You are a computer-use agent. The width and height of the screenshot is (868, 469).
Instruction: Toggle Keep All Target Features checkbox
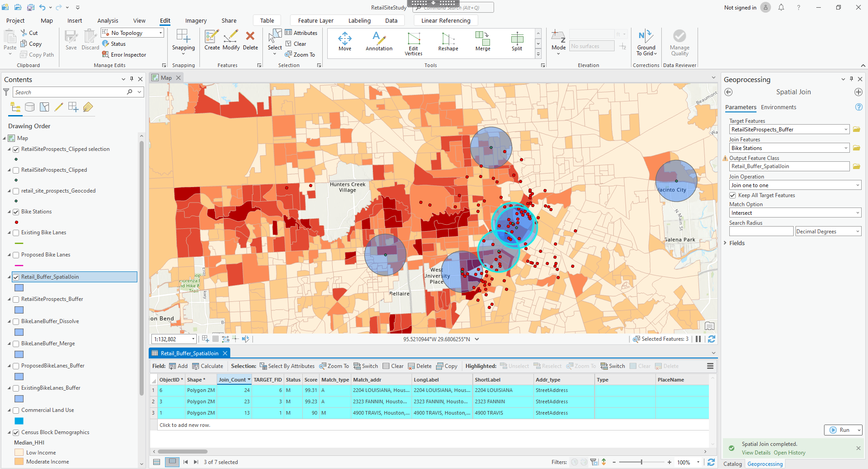(733, 195)
